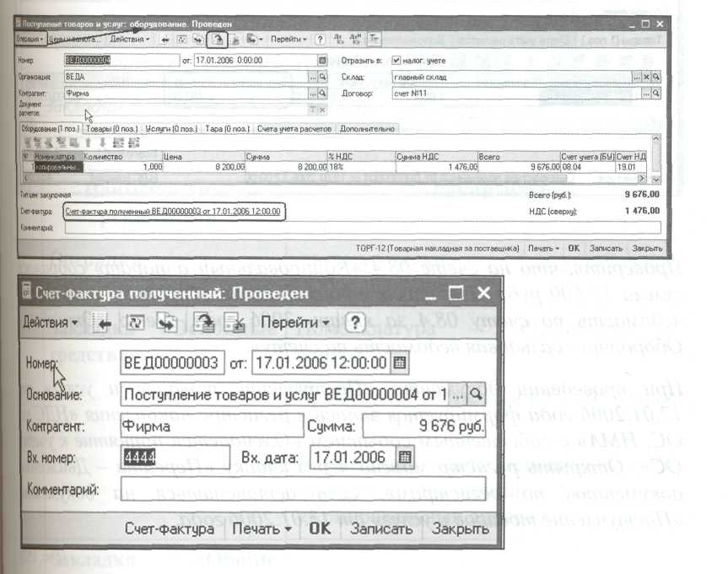728x574 pixels.
Task: Click magnifier icon beside счет №11 contract field
Action: click(x=655, y=94)
